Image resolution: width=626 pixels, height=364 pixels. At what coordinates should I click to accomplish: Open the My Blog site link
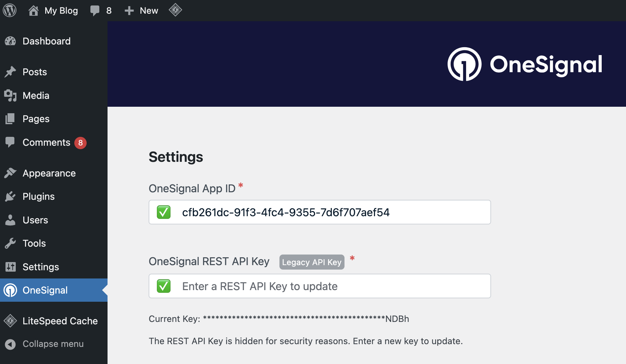61,11
